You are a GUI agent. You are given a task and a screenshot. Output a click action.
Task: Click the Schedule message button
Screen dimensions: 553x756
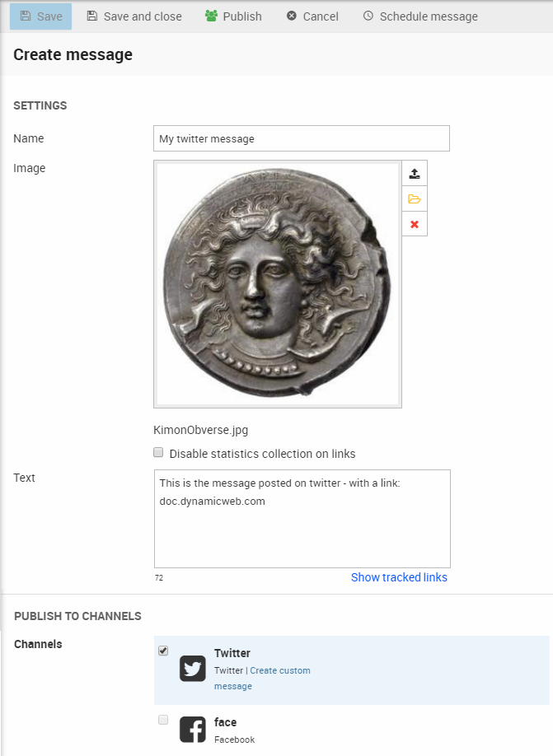click(x=419, y=16)
